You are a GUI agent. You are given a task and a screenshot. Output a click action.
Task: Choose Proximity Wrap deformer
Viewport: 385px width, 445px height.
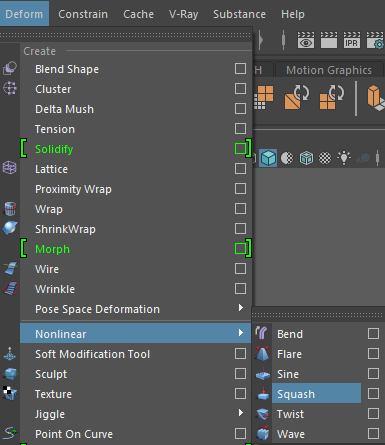73,189
